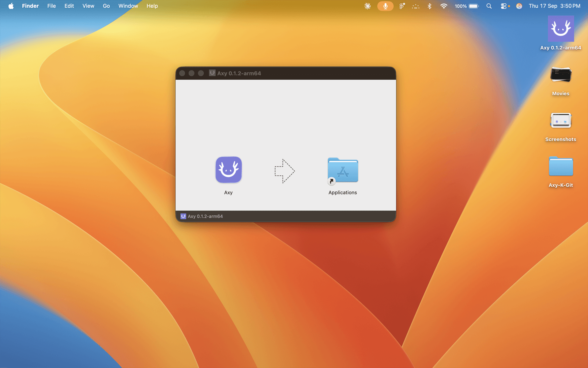Viewport: 588px width, 368px height.
Task: Click the 'Axy' label under app icon
Action: (228, 193)
